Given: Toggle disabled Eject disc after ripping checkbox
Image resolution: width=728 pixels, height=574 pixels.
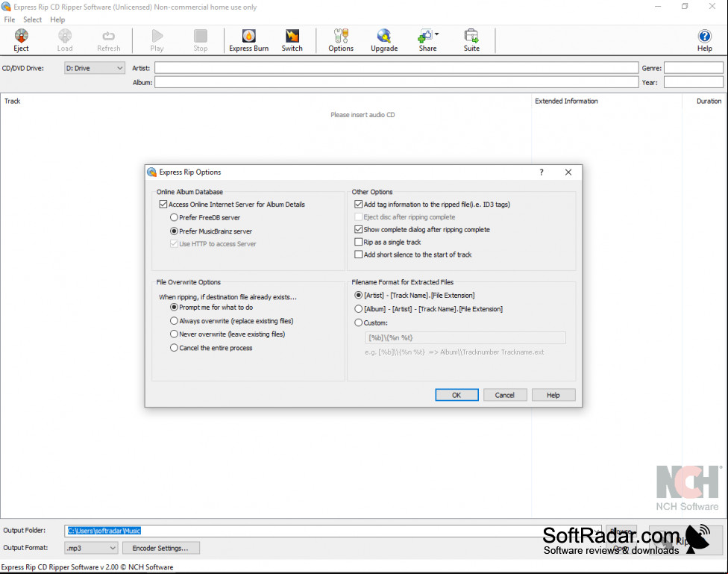Looking at the screenshot, I should coord(359,216).
